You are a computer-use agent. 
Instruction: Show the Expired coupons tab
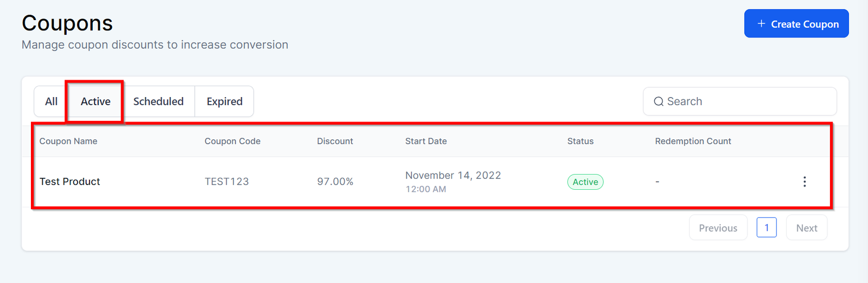click(225, 101)
